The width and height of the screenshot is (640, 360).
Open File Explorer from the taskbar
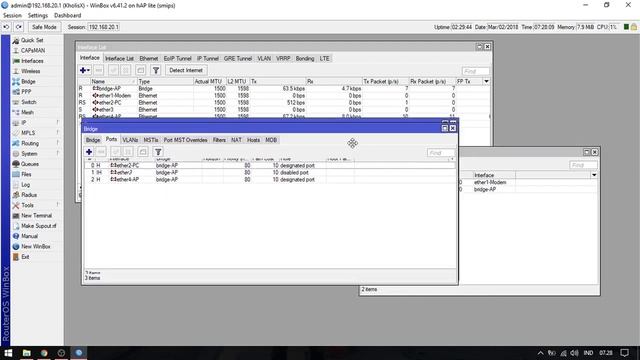[27, 353]
